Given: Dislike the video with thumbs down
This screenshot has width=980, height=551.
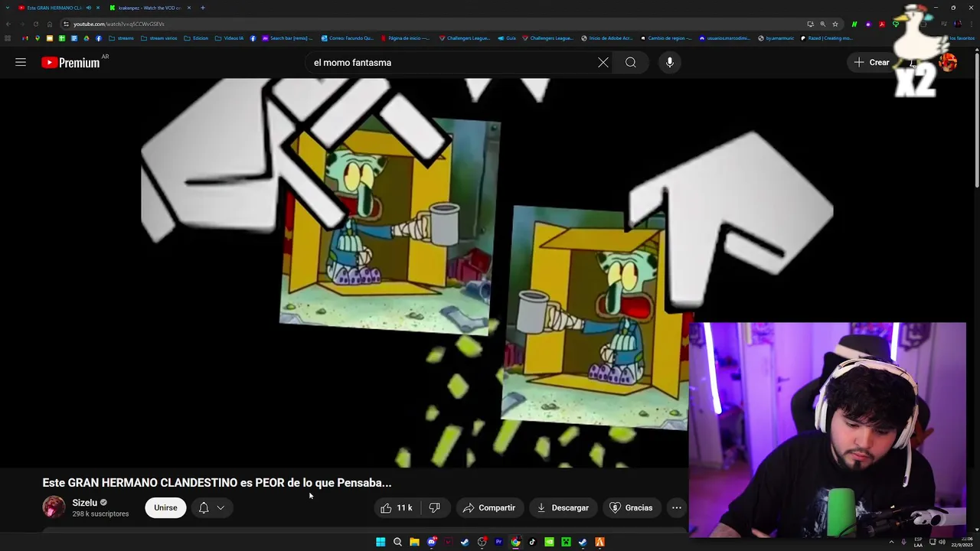Looking at the screenshot, I should [435, 507].
